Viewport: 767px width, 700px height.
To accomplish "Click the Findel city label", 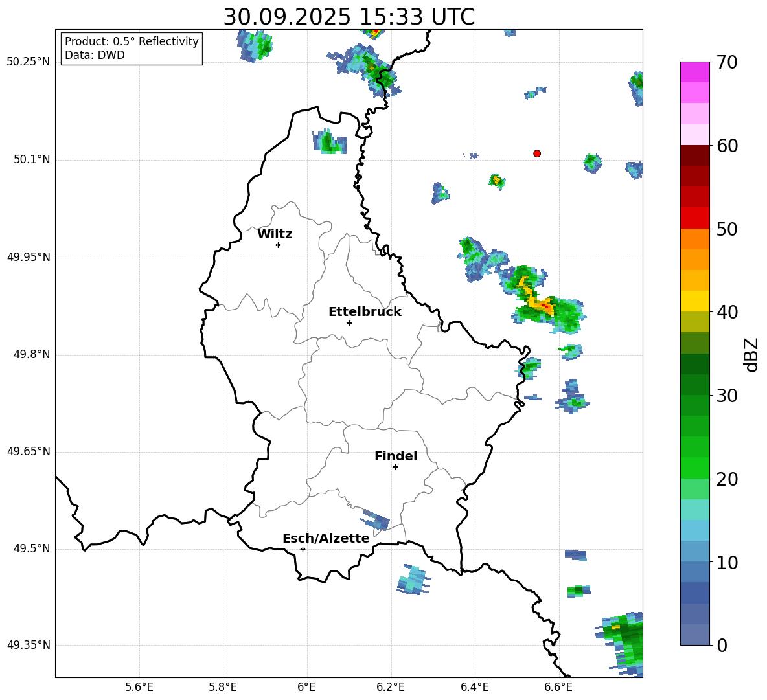I will [396, 456].
